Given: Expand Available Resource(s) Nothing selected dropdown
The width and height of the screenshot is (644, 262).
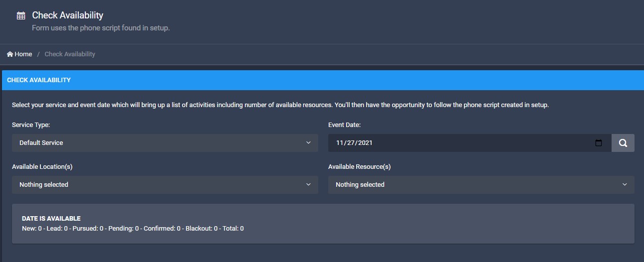Looking at the screenshot, I should click(481, 185).
